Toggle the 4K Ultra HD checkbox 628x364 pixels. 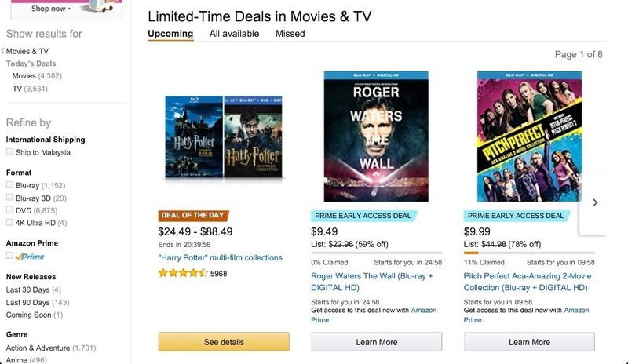click(9, 223)
